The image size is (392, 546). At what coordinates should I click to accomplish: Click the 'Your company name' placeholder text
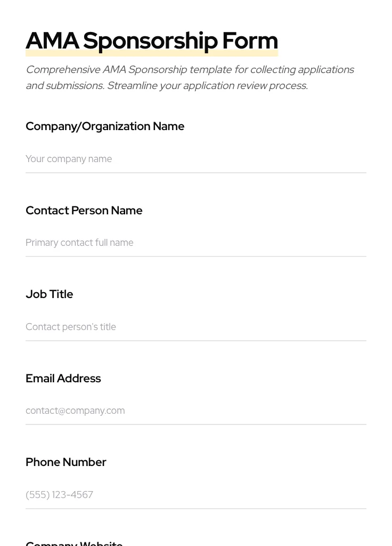(69, 159)
